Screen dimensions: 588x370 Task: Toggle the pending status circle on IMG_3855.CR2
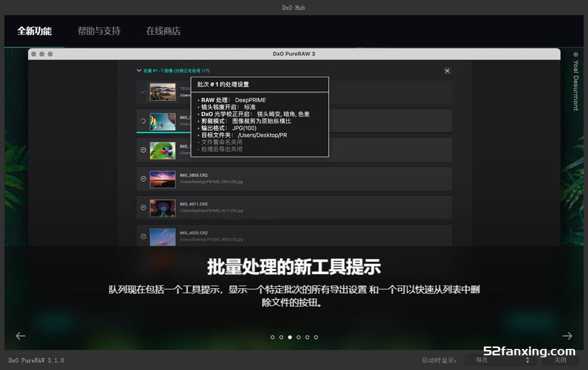(143, 178)
